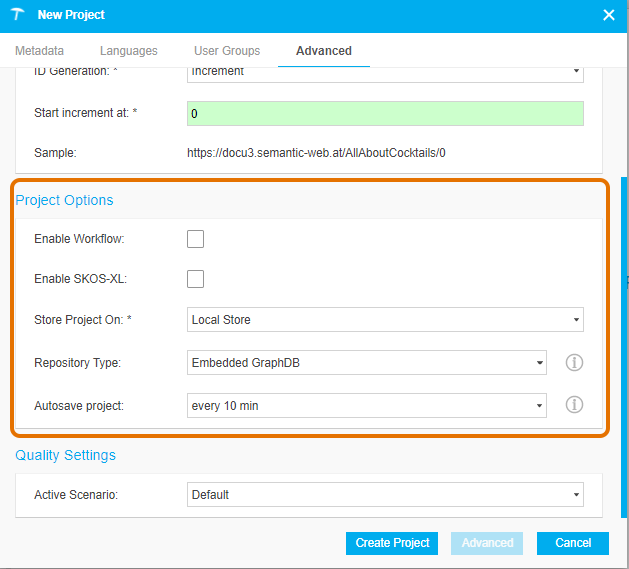Open the Languages tab

(129, 51)
